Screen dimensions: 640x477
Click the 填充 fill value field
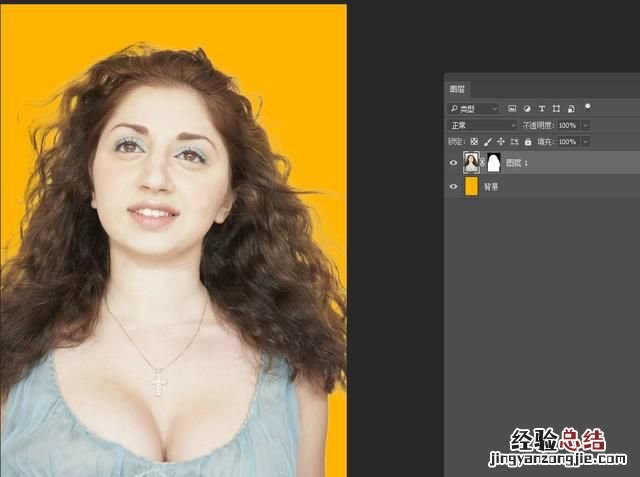pyautogui.click(x=568, y=142)
